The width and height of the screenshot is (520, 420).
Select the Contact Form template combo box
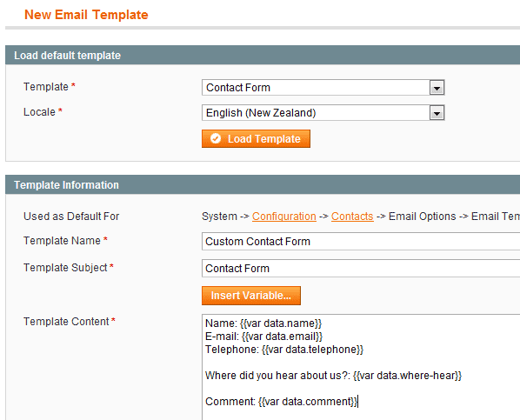click(323, 88)
